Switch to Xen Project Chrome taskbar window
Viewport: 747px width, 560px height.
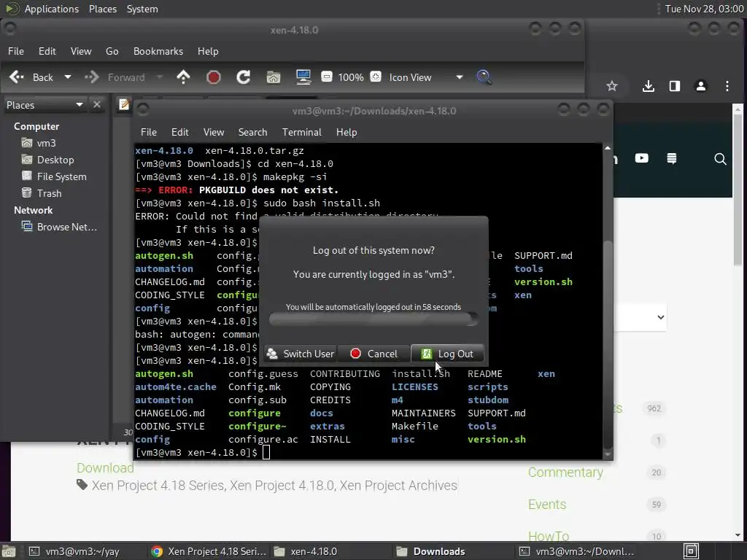click(x=209, y=551)
